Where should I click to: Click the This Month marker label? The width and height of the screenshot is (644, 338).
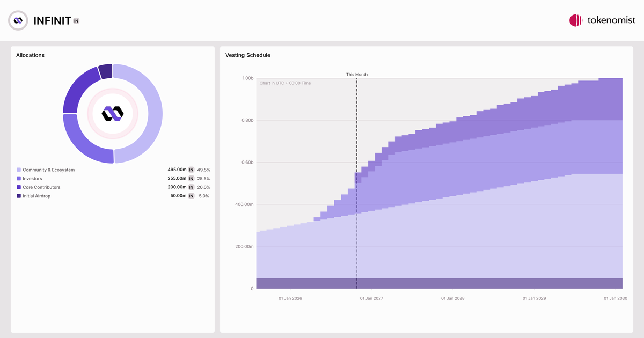tap(357, 75)
